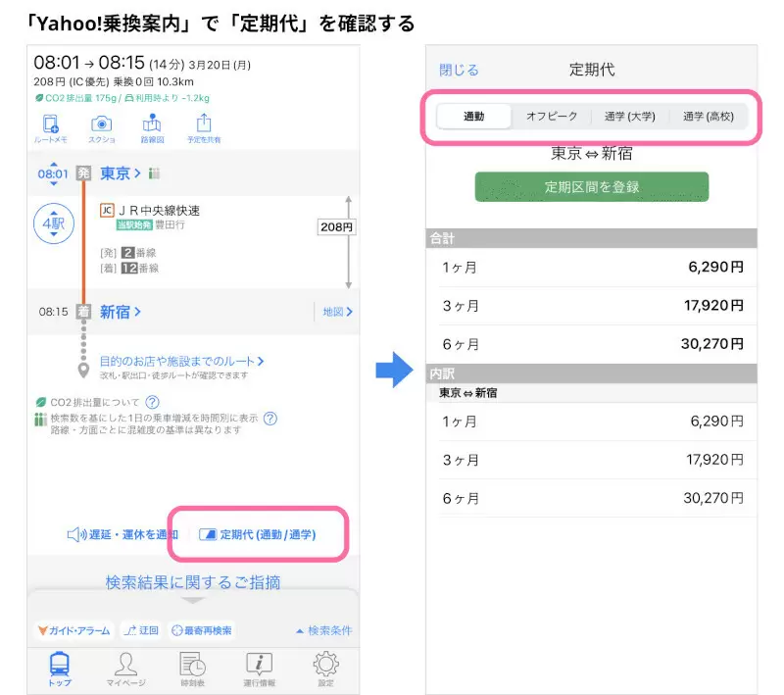Viewport: 784px width, 695px height.
Task: Open help for CO2排出量について
Action: click(152, 402)
